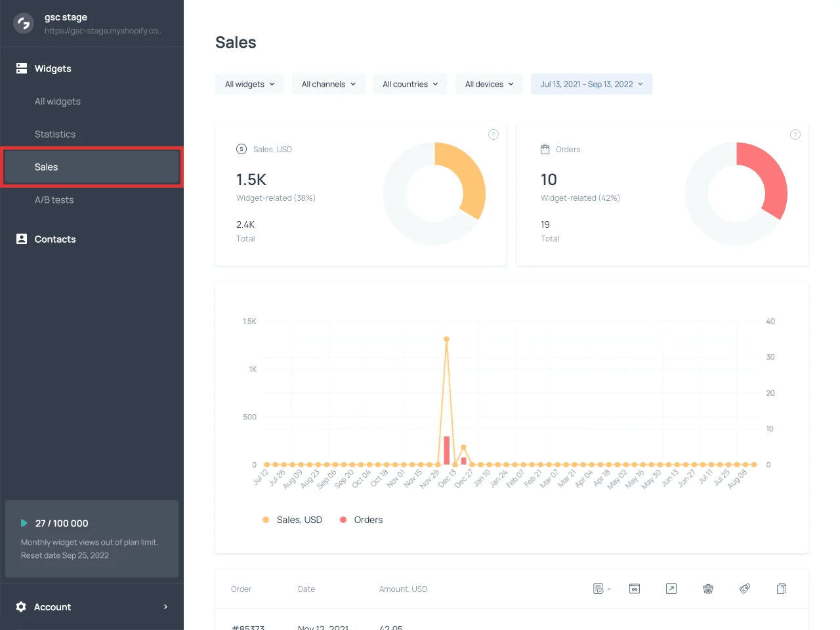The height and width of the screenshot is (630, 840).
Task: Click the help icon on the Orders card
Action: pos(795,134)
